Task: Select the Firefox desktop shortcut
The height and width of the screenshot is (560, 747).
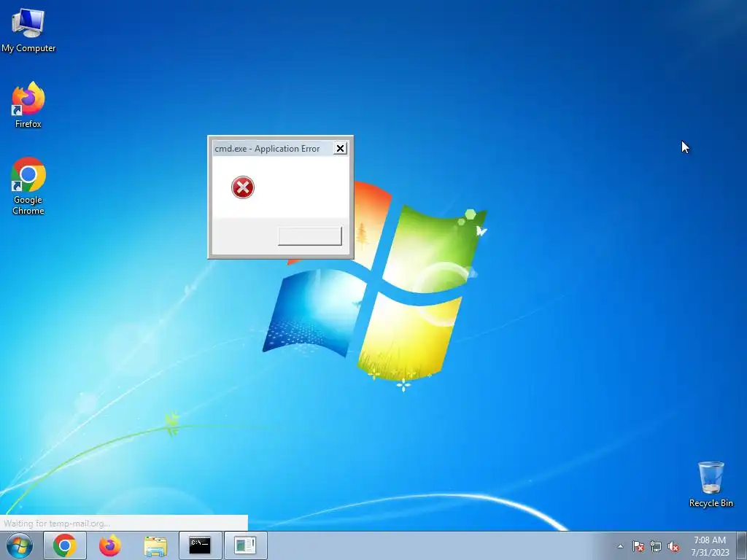Action: (28, 105)
